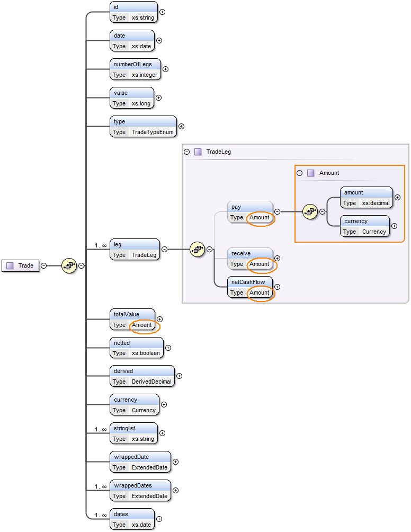This screenshot has width=411, height=532.
Task: Select the date element header at top
Action: tap(132, 36)
